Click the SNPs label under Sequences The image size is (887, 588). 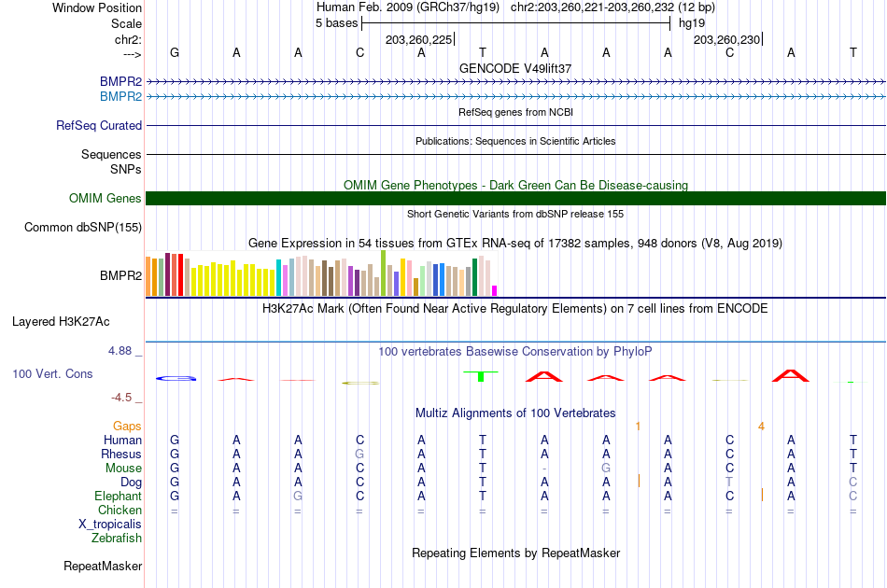[126, 169]
